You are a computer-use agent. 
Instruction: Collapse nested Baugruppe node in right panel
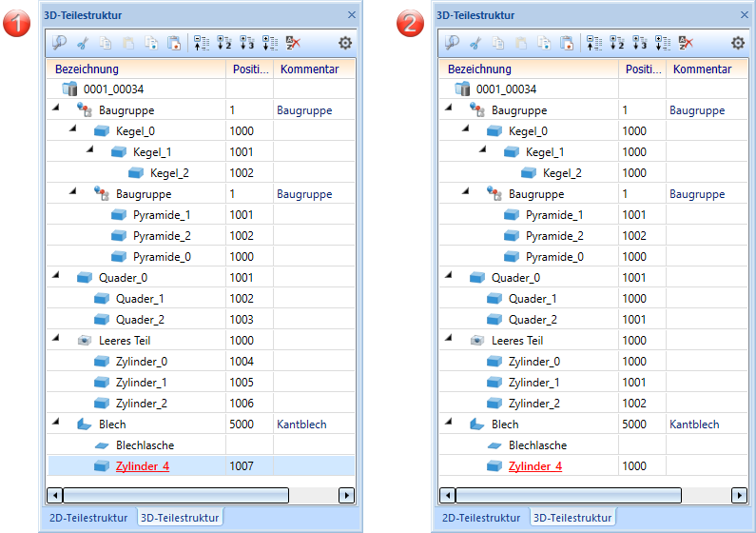[466, 191]
